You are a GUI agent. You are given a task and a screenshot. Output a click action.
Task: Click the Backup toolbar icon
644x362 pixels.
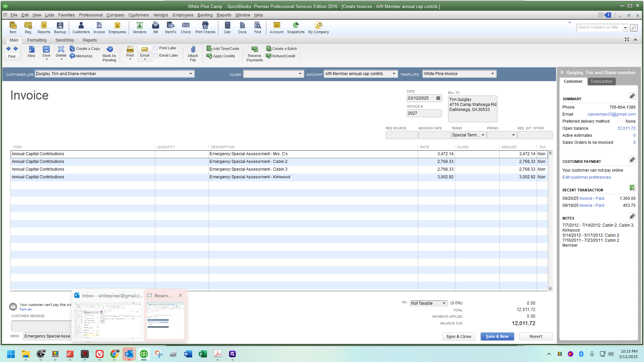pyautogui.click(x=60, y=27)
